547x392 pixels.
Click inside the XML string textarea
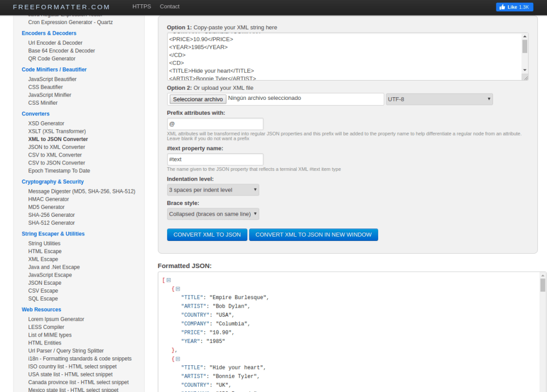click(342, 56)
